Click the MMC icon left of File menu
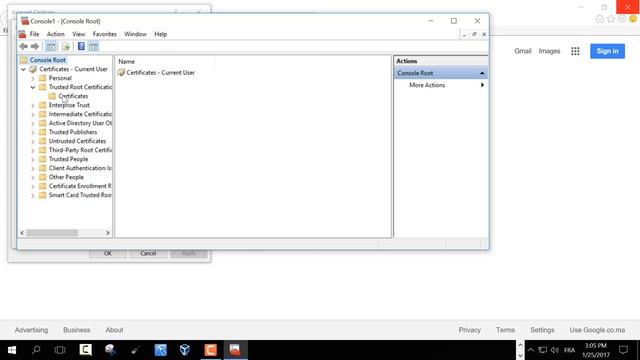The width and height of the screenshot is (640, 360). [22, 34]
